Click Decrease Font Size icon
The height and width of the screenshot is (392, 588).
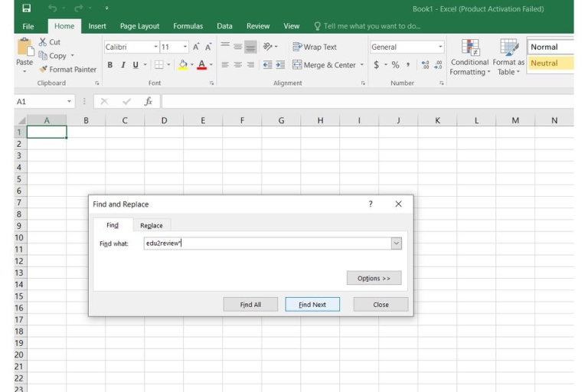click(208, 47)
